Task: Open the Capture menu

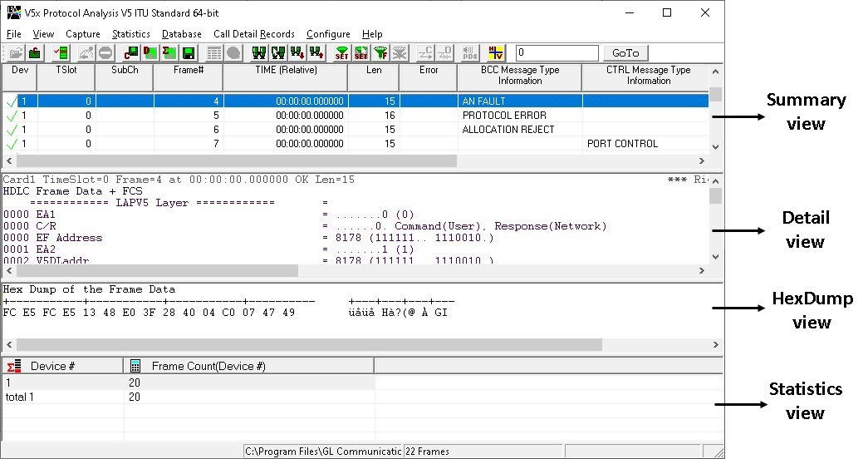Action: (83, 34)
